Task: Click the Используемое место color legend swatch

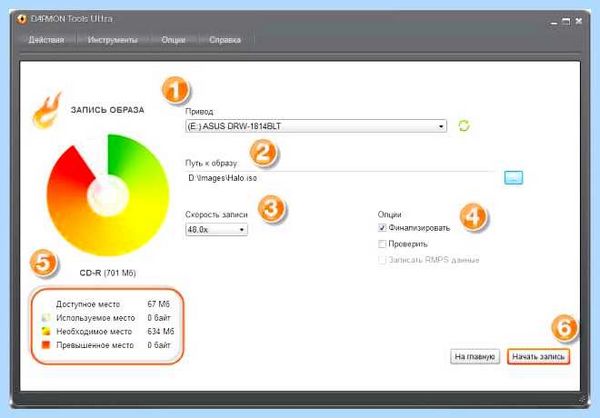Action: [46, 318]
